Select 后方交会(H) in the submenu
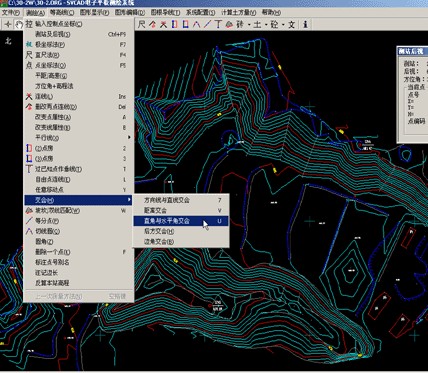 click(x=181, y=231)
